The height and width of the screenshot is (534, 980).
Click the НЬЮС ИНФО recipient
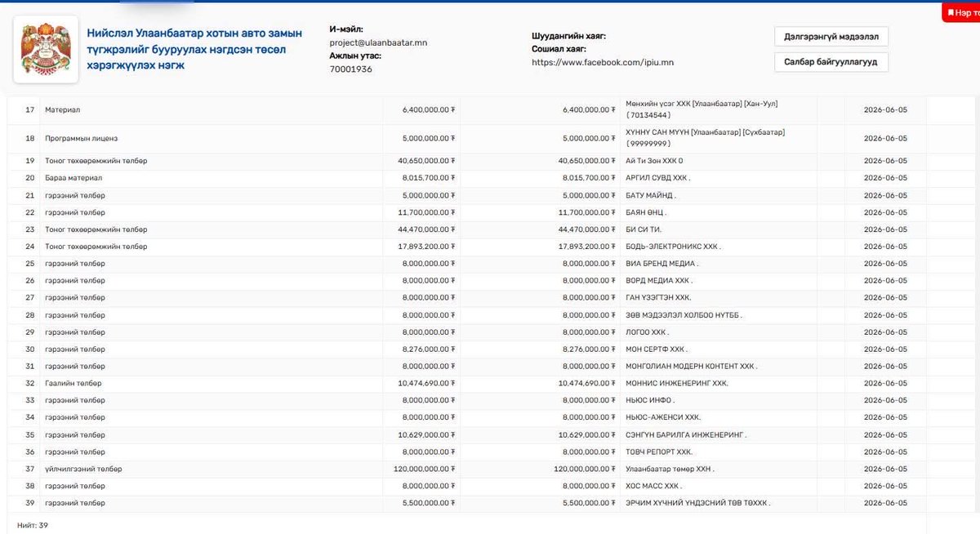[x=649, y=400]
